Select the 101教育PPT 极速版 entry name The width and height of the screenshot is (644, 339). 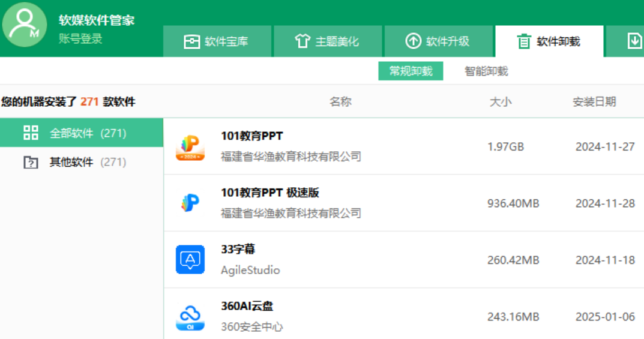[270, 193]
